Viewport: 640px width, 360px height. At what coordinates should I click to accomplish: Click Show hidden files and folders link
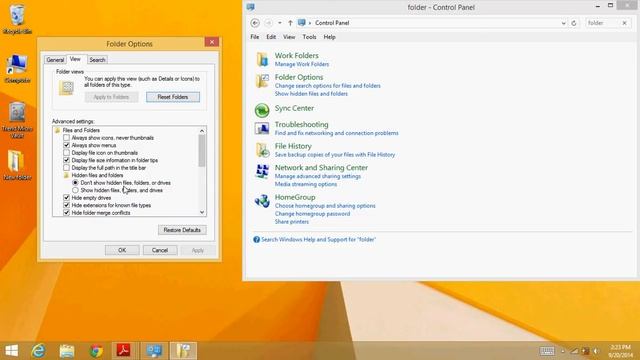pyautogui.click(x=311, y=94)
